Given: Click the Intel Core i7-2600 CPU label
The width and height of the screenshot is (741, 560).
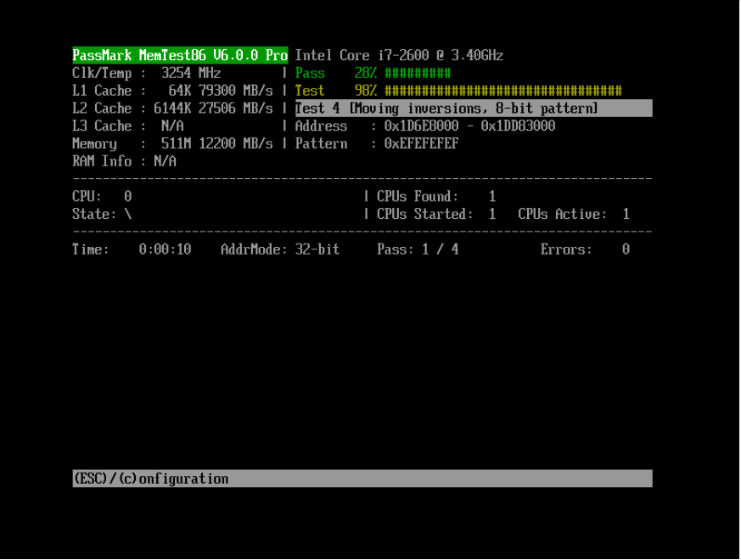Looking at the screenshot, I should [399, 54].
